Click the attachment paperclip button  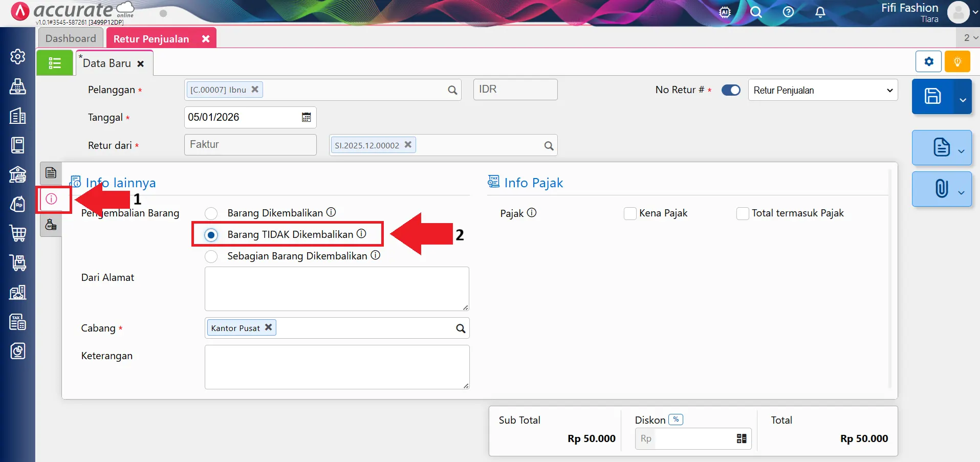941,189
